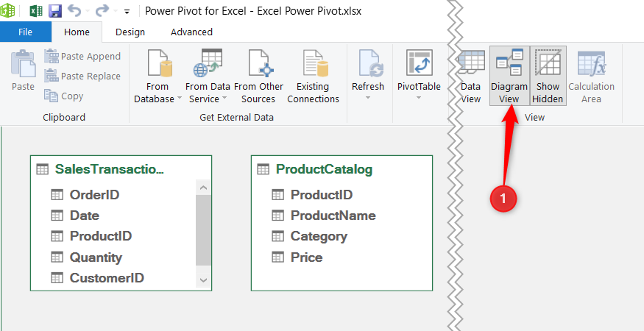Select the Price column in ProductCatalog
The width and height of the screenshot is (644, 331).
click(x=306, y=257)
